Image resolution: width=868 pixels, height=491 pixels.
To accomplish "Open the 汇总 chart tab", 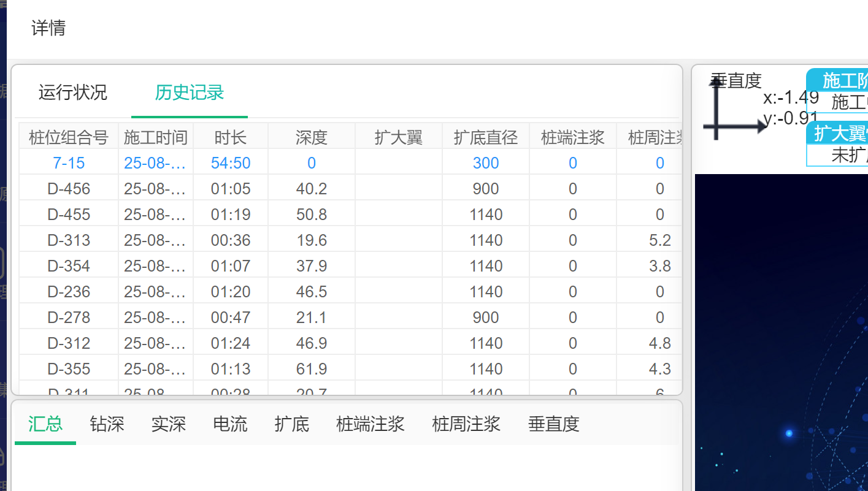I will click(45, 424).
